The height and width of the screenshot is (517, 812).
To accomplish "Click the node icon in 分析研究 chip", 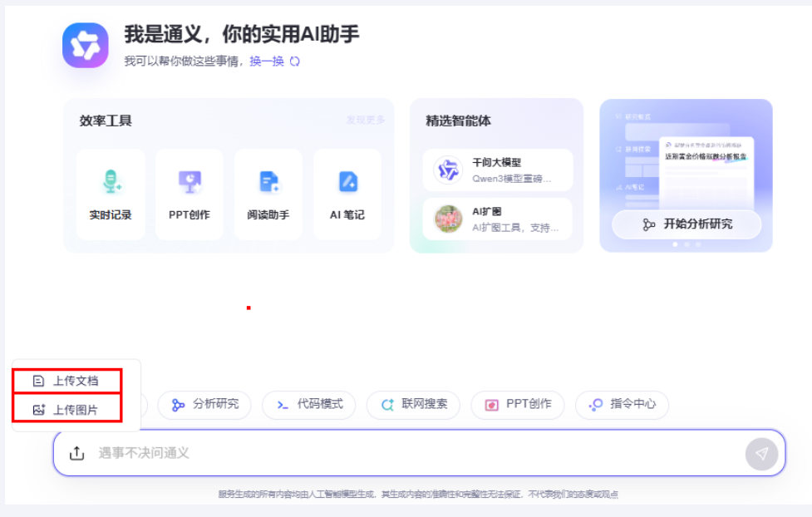I will click(x=178, y=405).
